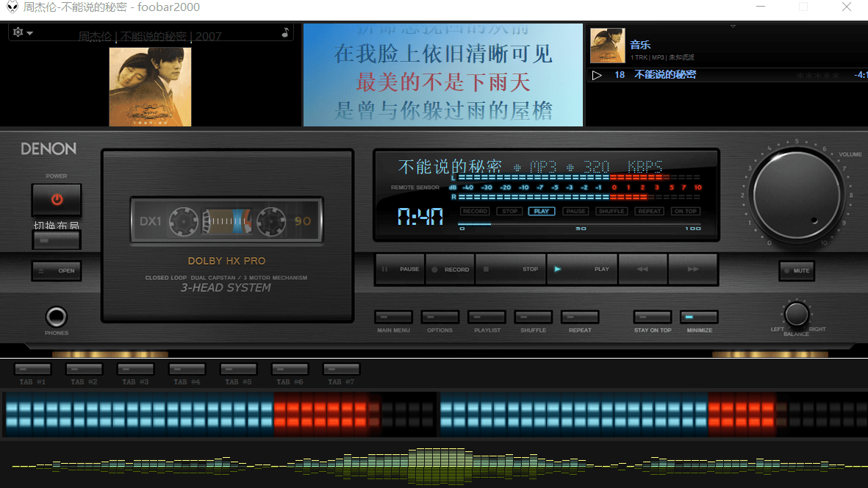868x488 pixels.
Task: Open the OPTIONS button
Action: pos(440,317)
